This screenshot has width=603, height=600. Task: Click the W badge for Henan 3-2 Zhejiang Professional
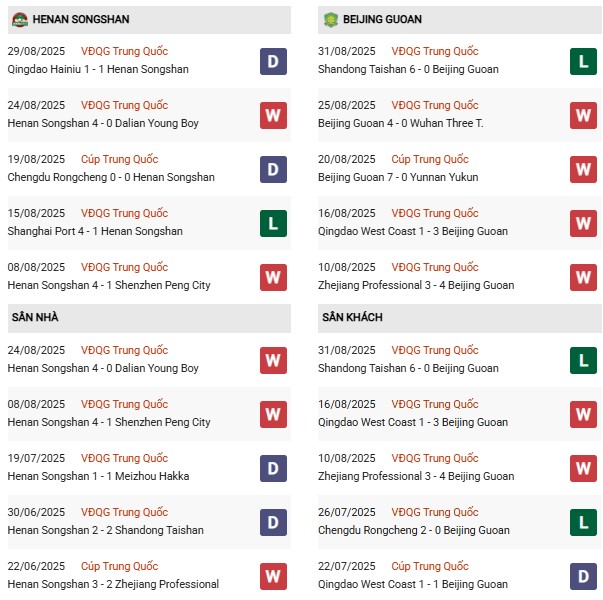click(x=273, y=576)
